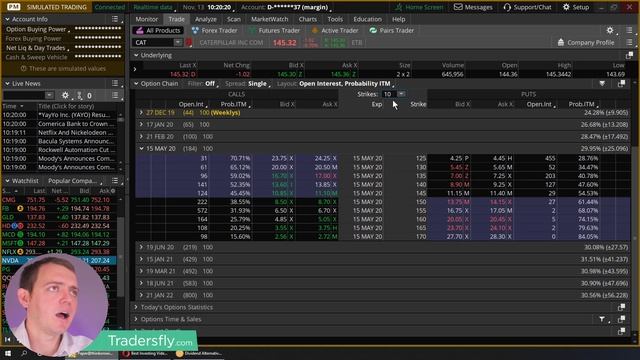Image resolution: width=640 pixels, height=360 pixels.
Task: Switch to the Monitor tab
Action: point(147,19)
